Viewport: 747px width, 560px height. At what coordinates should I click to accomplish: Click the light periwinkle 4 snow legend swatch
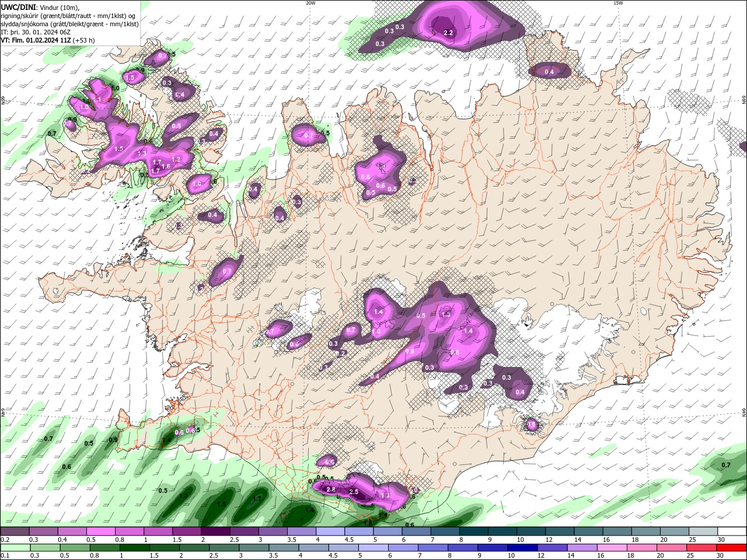[x=330, y=531]
